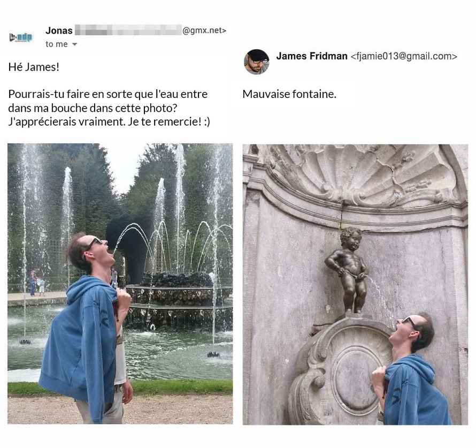Open the attached fountain photo from Jonas
The image size is (476, 448).
(120, 284)
